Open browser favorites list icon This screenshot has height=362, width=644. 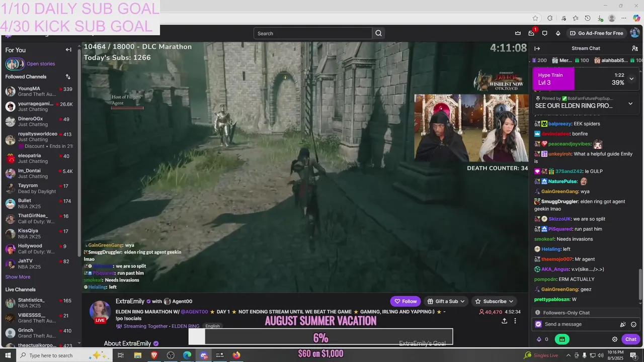(x=575, y=18)
